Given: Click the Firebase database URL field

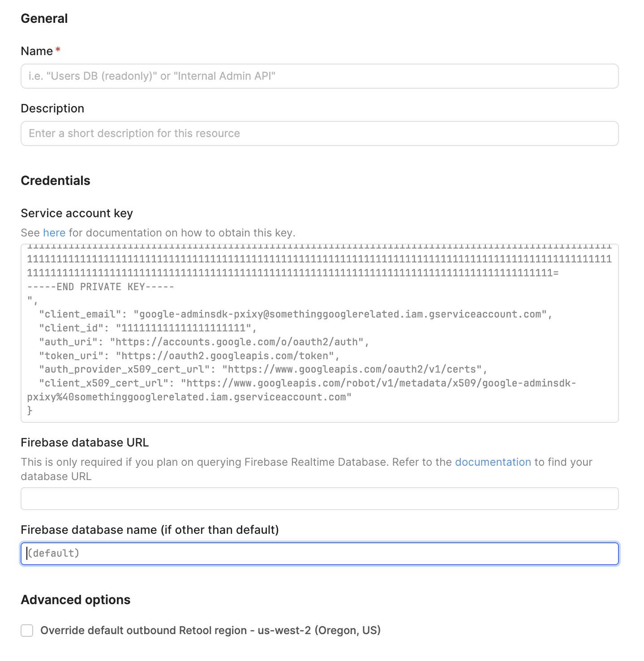Looking at the screenshot, I should click(319, 499).
